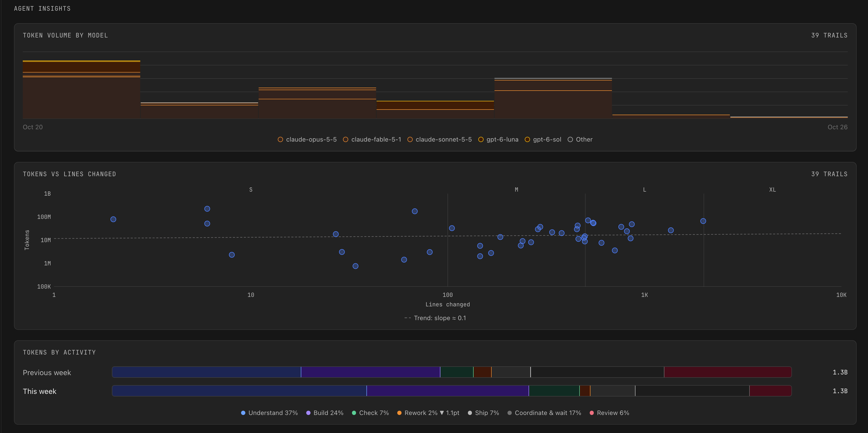Toggle the Other legend series

(x=580, y=139)
